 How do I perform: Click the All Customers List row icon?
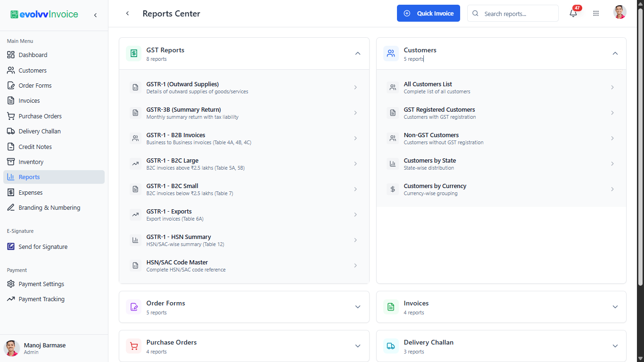[393, 87]
